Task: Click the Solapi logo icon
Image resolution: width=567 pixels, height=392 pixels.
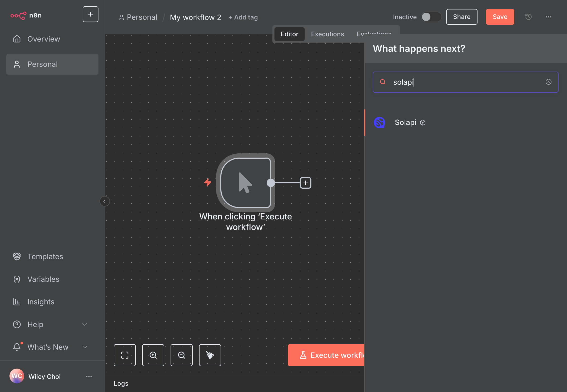Action: point(380,123)
